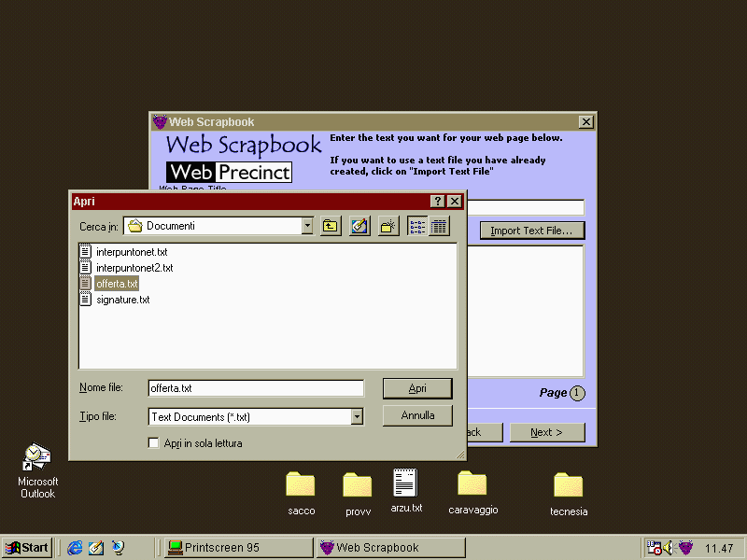Open the Start menu
Viewport: 747px width, 560px height.
point(27,548)
